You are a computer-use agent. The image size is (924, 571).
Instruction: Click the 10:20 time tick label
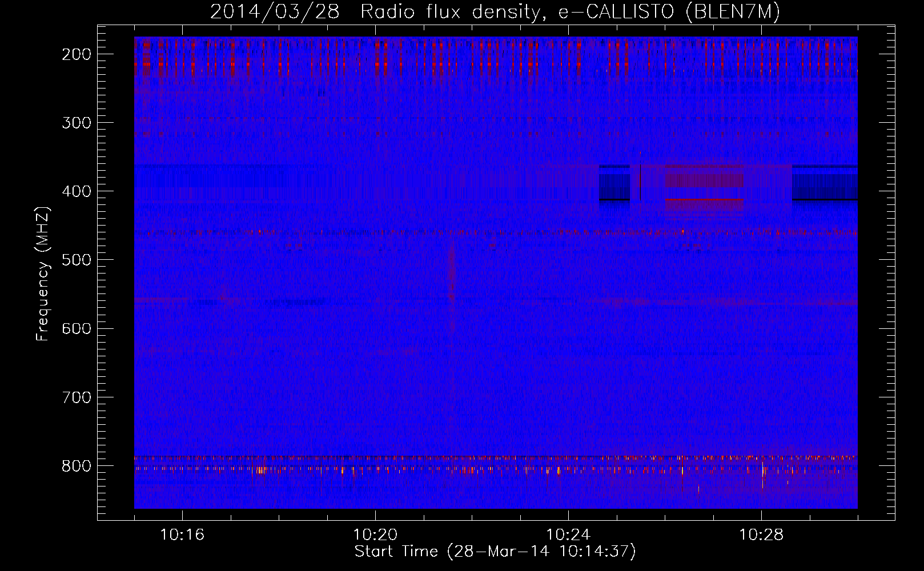click(375, 535)
